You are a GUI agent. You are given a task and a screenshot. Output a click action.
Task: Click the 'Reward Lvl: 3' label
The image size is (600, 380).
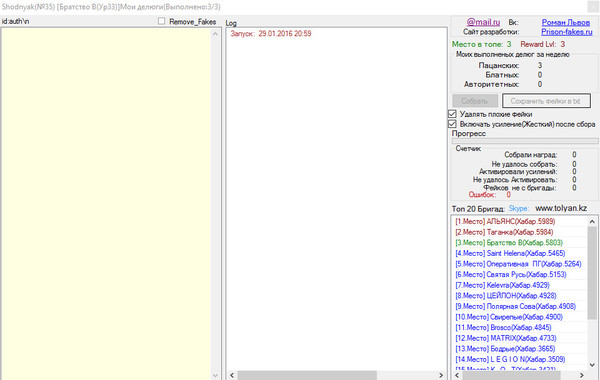pyautogui.click(x=543, y=44)
